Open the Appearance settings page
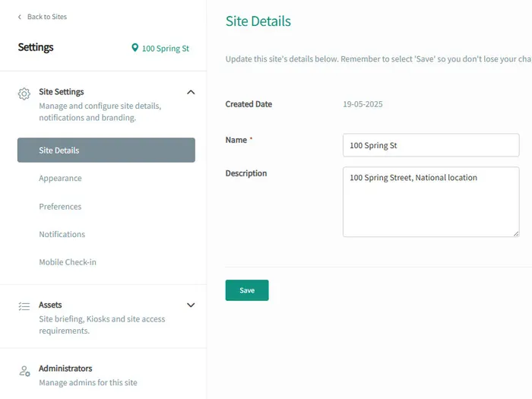 (60, 179)
